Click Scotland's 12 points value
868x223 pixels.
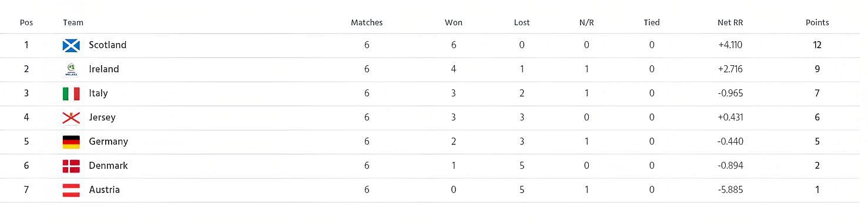pos(817,45)
